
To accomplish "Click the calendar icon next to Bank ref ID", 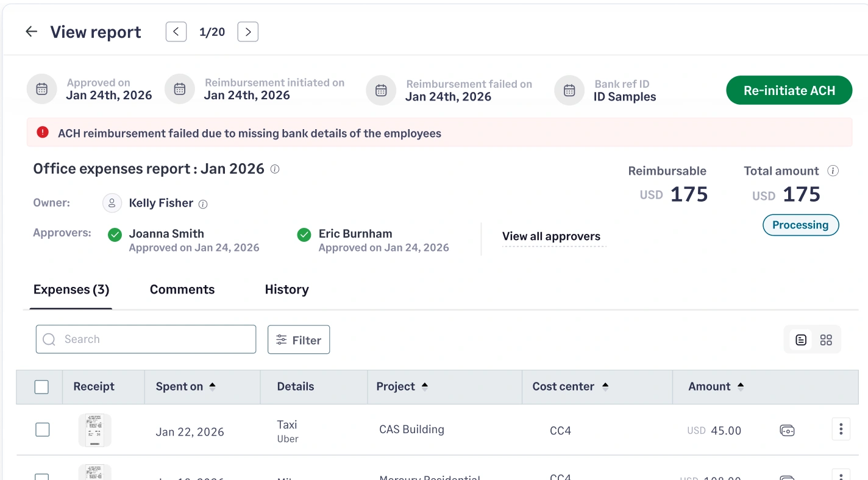I will [x=569, y=90].
